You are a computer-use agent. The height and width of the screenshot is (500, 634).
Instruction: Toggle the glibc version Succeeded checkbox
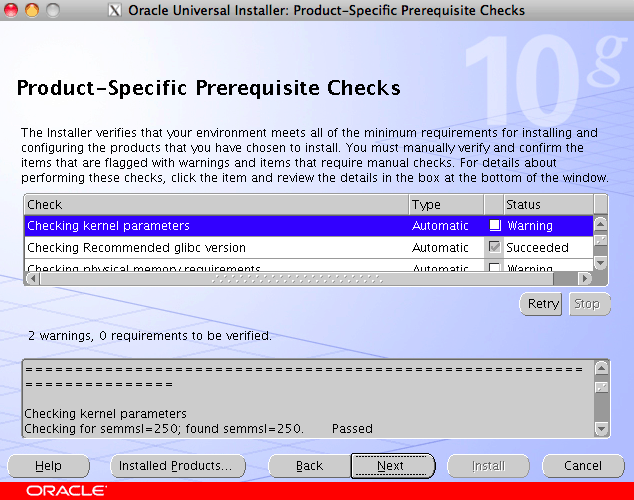(x=494, y=247)
